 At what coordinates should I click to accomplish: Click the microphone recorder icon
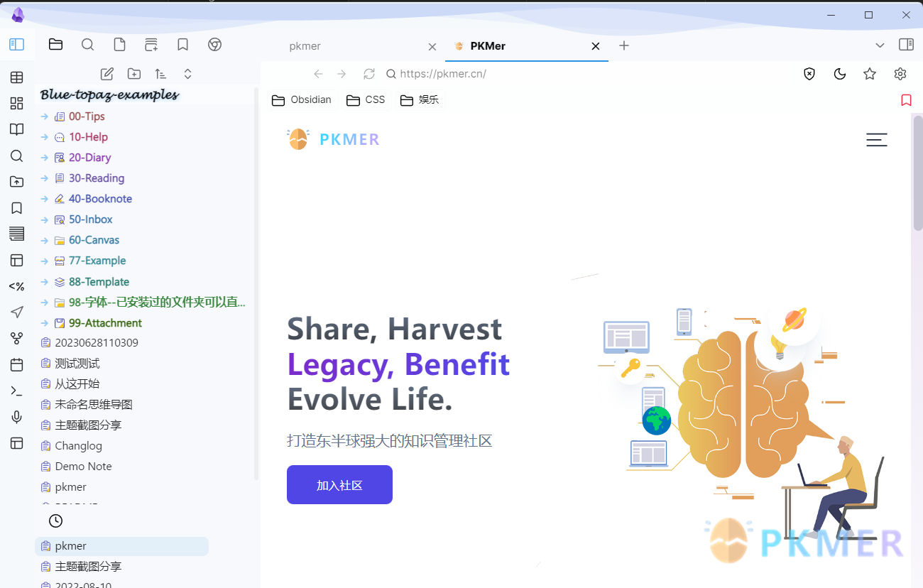coord(16,417)
